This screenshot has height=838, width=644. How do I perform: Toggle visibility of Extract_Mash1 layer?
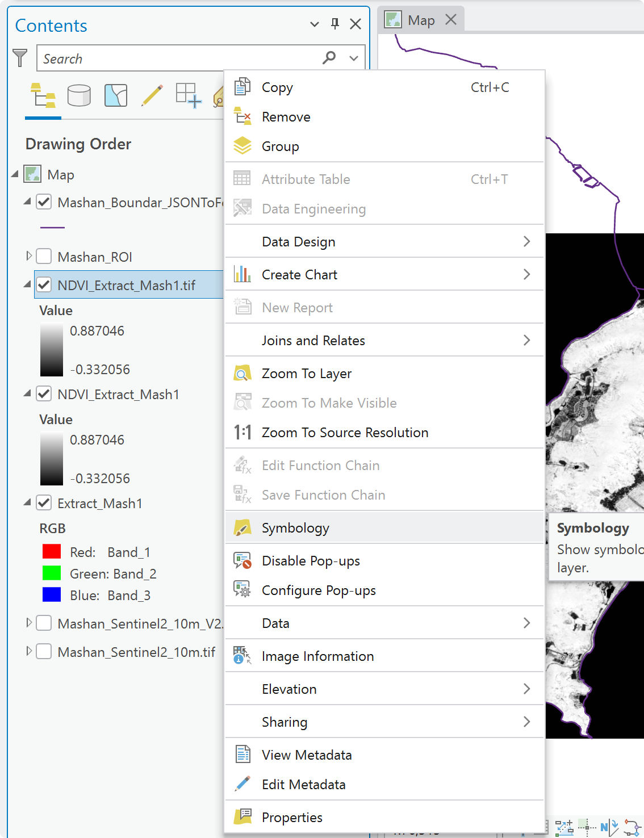pyautogui.click(x=44, y=503)
